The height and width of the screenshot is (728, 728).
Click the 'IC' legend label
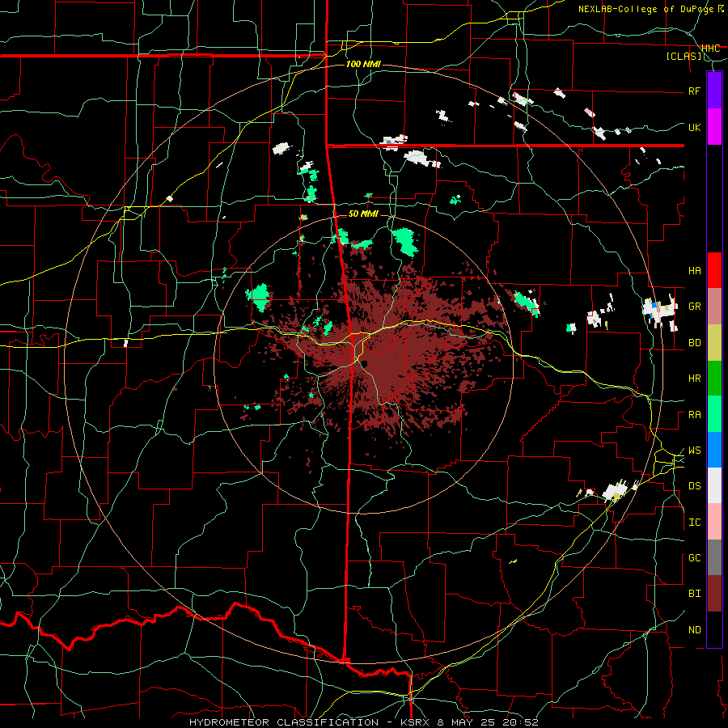point(695,523)
